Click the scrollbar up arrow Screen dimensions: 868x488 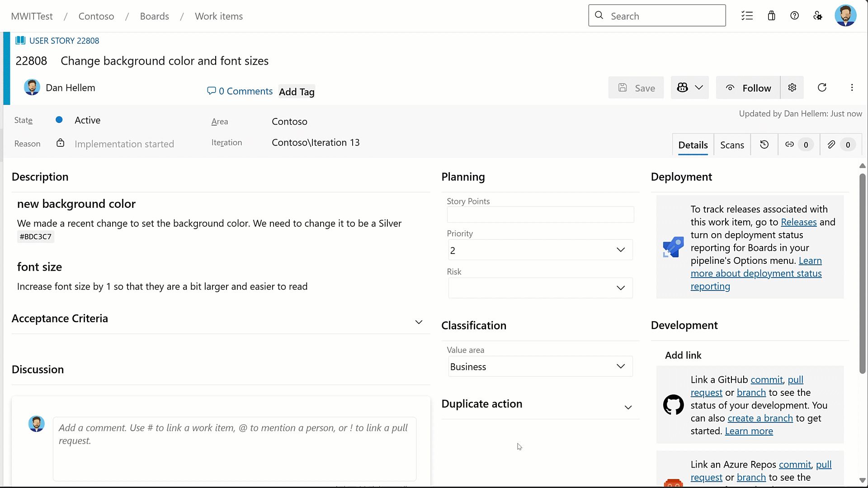(x=862, y=166)
